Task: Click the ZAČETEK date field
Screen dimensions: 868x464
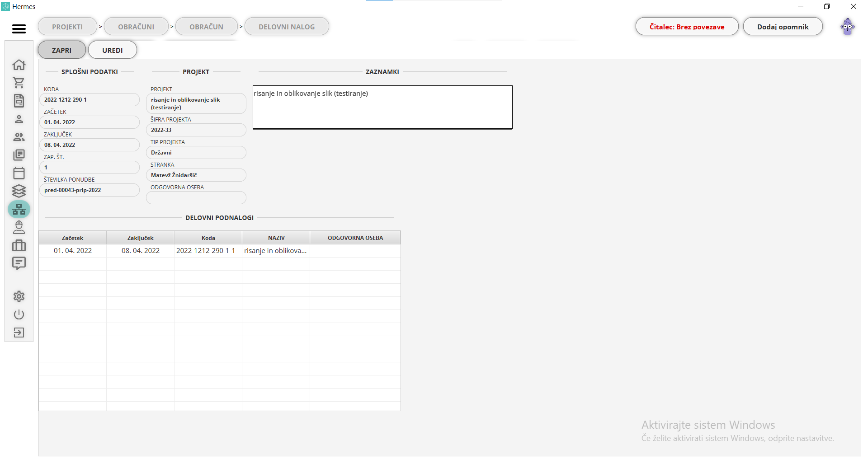Action: click(x=90, y=122)
